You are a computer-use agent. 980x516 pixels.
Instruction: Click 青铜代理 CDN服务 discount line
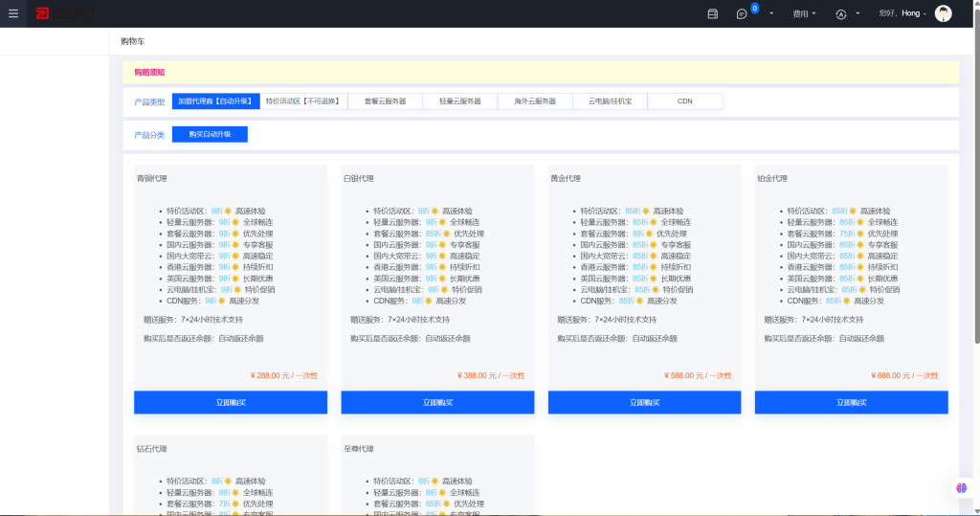click(x=212, y=301)
